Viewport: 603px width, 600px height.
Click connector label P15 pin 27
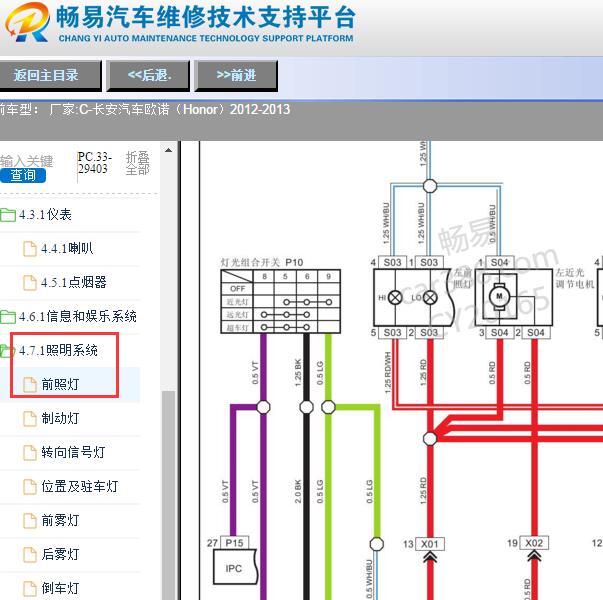point(237,543)
